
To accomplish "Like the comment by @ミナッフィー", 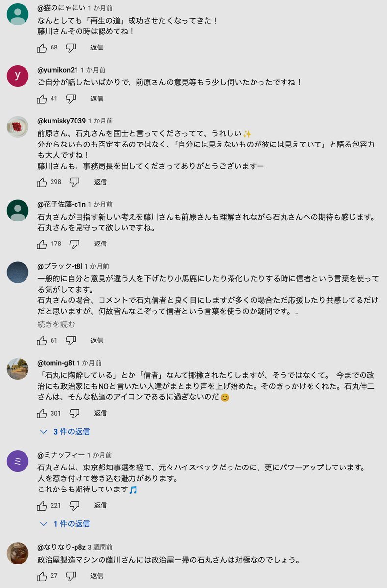I will 42,505.
